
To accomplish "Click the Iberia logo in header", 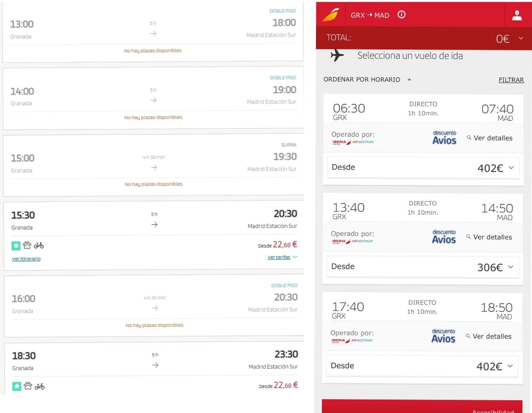I will [x=331, y=15].
